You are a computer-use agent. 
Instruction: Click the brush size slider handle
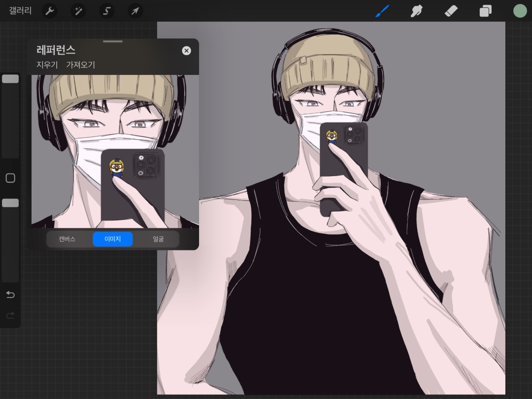pyautogui.click(x=10, y=79)
